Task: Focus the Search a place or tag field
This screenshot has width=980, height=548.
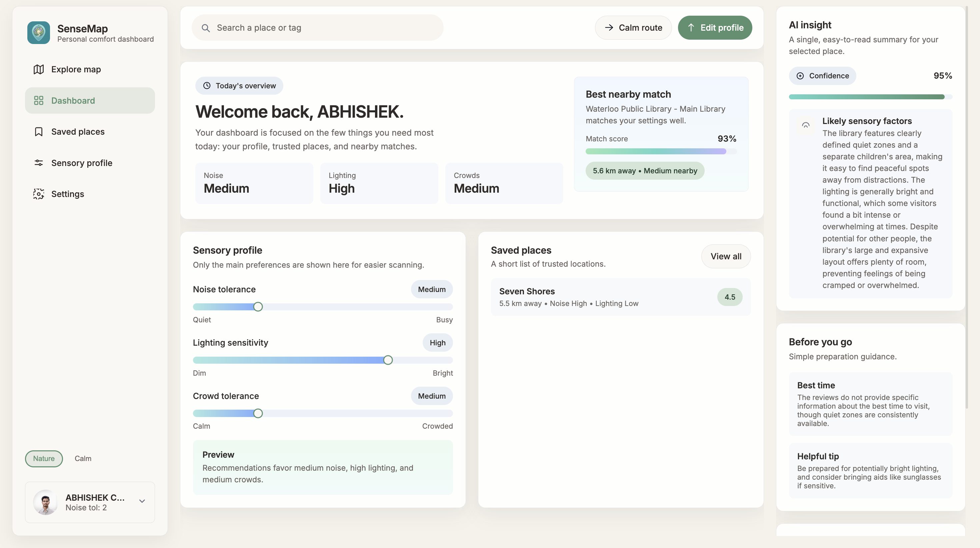Action: coord(323,28)
